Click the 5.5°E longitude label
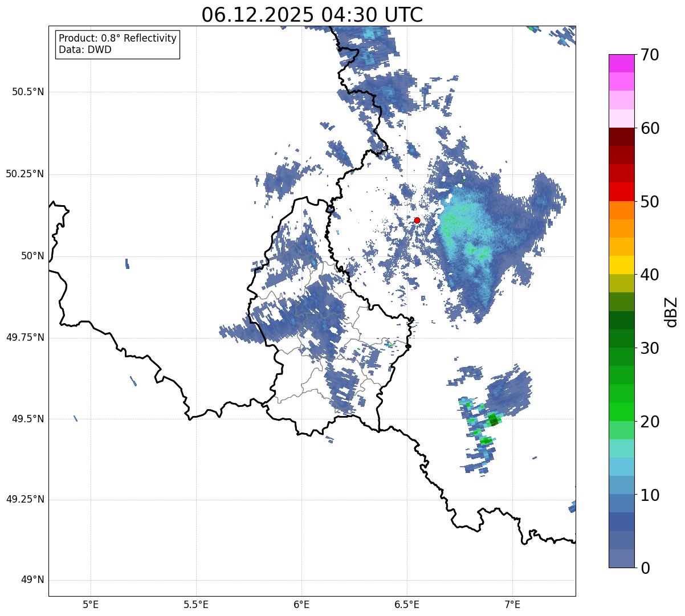Viewport: 685px width, 616px height. point(196,604)
